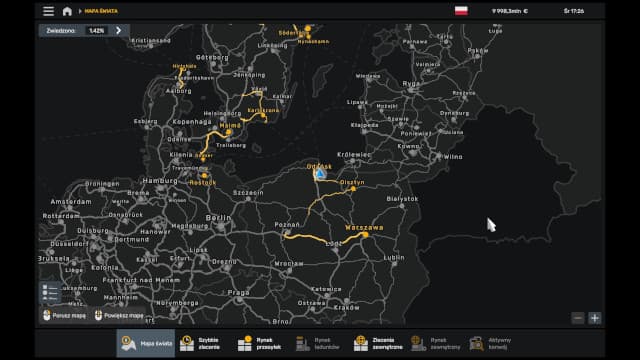
Task: Open the Mapa świata tab
Action: pyautogui.click(x=146, y=343)
